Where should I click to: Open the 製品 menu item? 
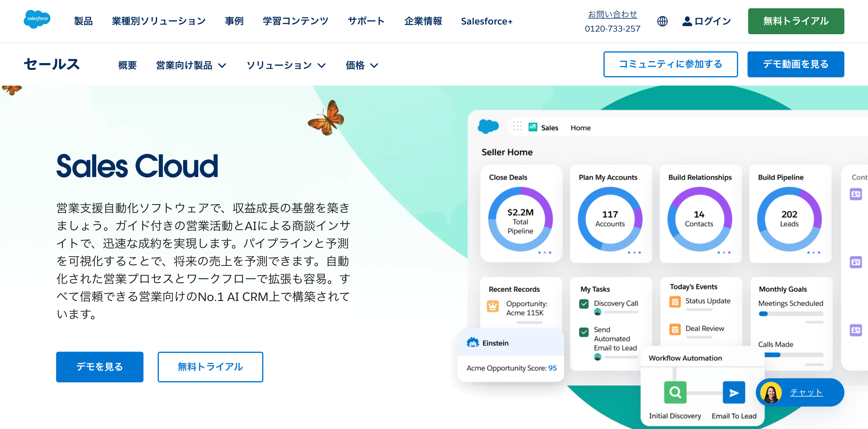[x=83, y=21]
